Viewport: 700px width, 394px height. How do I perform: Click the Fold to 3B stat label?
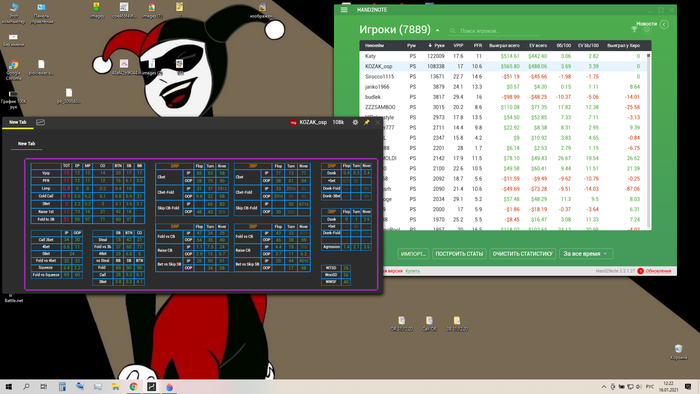tap(46, 220)
